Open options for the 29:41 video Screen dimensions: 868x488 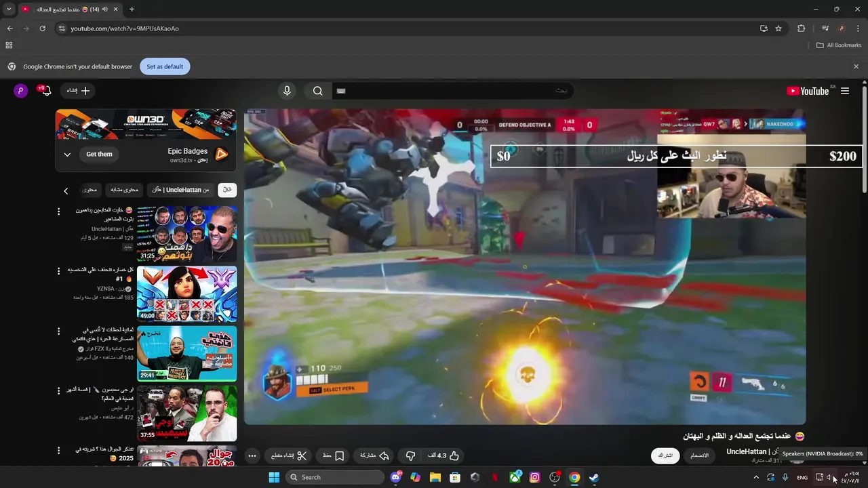59,331
